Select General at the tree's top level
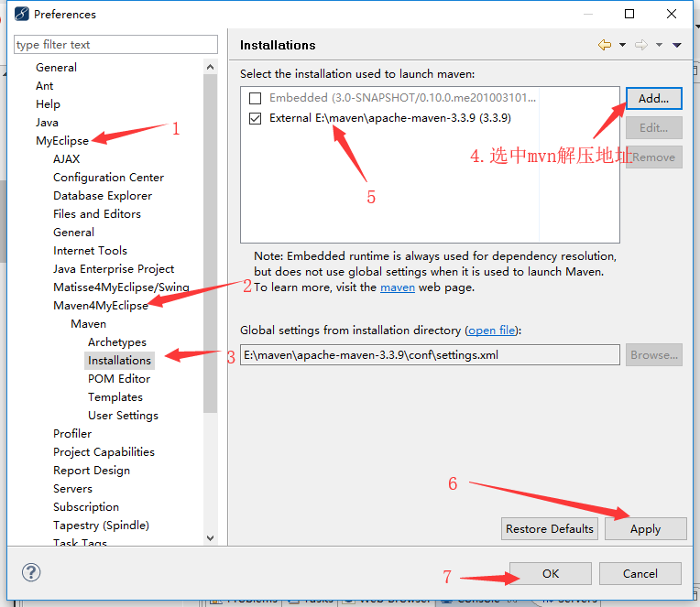Screen dimensions: 700x607 tap(56, 68)
